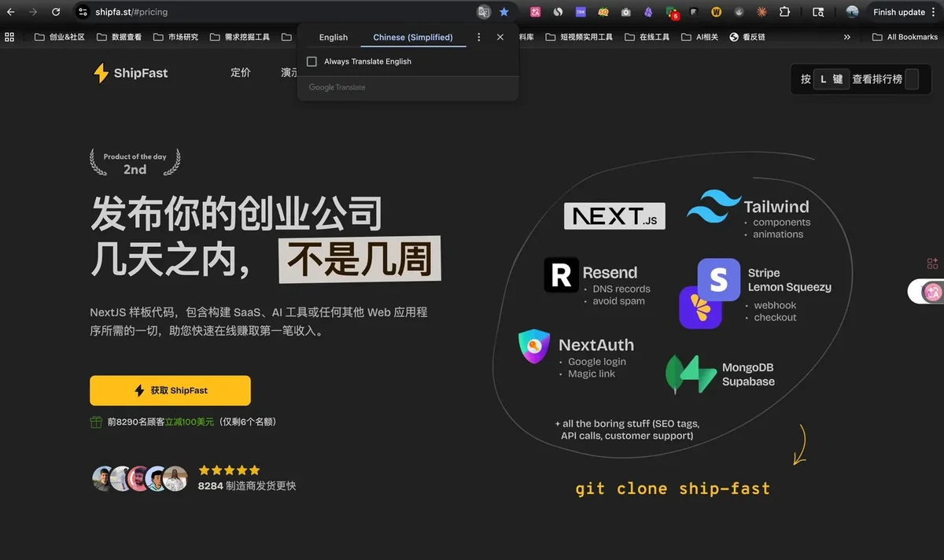Enable Always Translate English checkbox
The width and height of the screenshot is (944, 560).
point(312,61)
